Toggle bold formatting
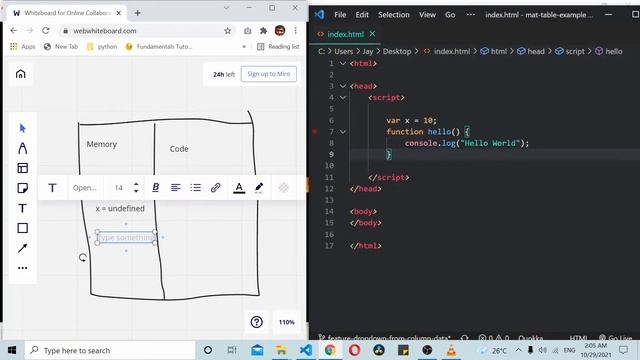Image resolution: width=640 pixels, height=360 pixels. coord(156,187)
